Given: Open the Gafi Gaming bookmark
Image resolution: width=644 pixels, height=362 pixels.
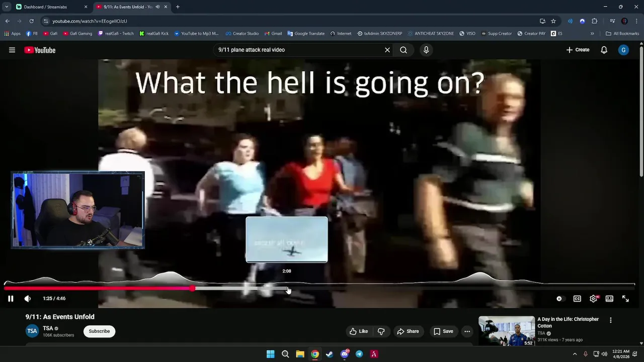Looking at the screenshot, I should (x=77, y=34).
